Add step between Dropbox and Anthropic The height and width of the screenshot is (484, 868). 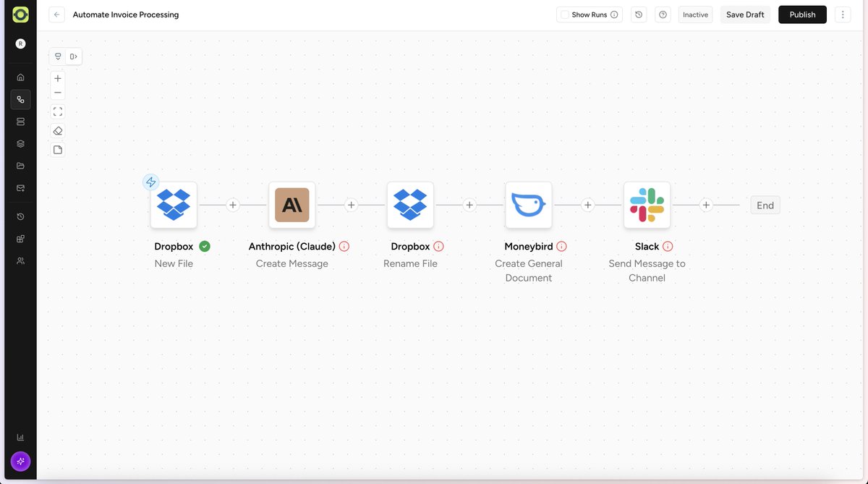point(233,205)
